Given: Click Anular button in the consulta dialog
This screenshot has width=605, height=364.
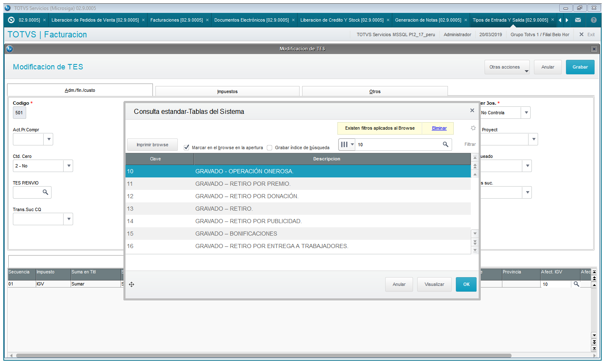Looking at the screenshot, I should (x=399, y=284).
